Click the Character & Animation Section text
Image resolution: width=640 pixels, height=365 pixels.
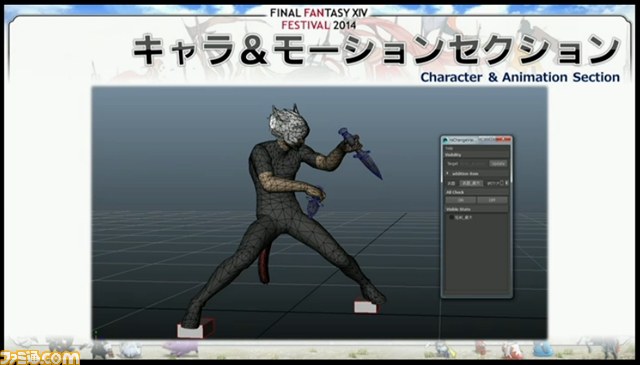coord(520,77)
